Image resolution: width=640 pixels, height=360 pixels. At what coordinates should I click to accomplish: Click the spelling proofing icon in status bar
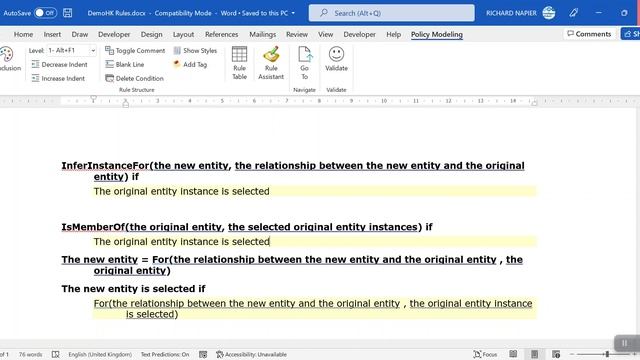coord(56,354)
